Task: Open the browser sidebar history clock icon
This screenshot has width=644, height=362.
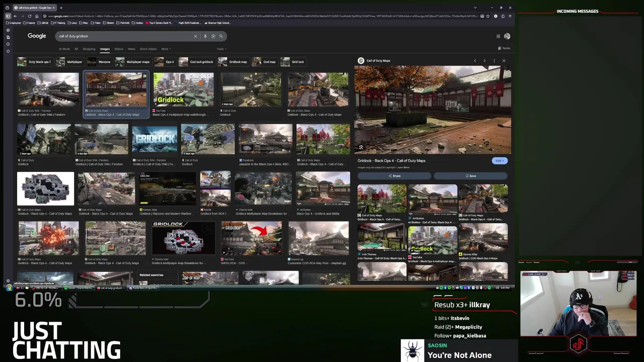Action: click(8, 44)
